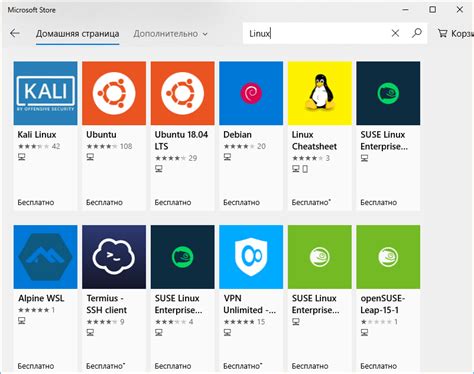Screen dimensions: 474x374
Task: Click the Debian star rating 20
Action: (244, 146)
